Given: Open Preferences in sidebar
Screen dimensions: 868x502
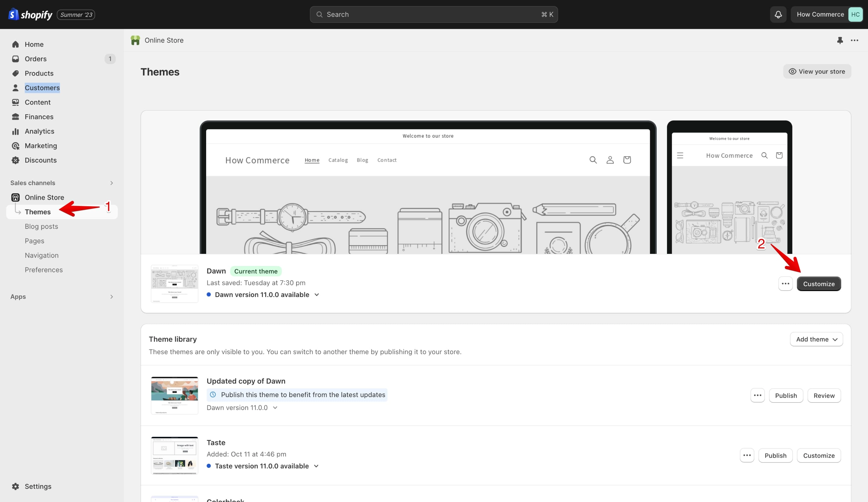Looking at the screenshot, I should [x=44, y=270].
